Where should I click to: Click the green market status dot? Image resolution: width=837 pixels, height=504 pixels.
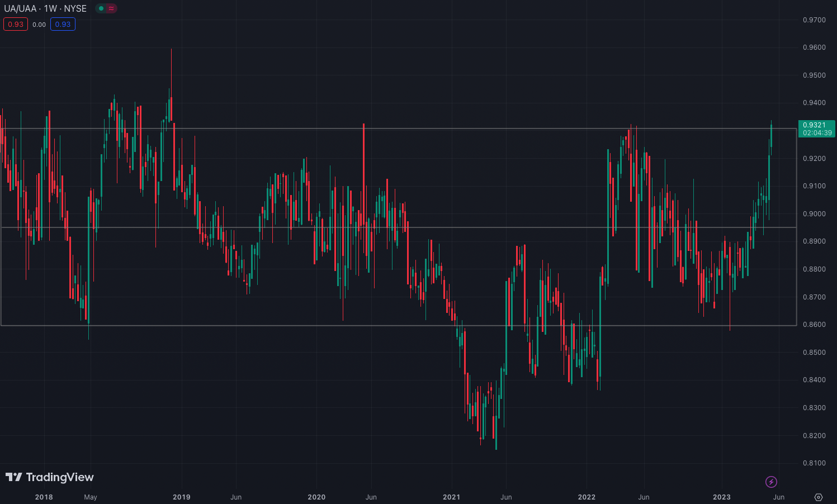[101, 8]
